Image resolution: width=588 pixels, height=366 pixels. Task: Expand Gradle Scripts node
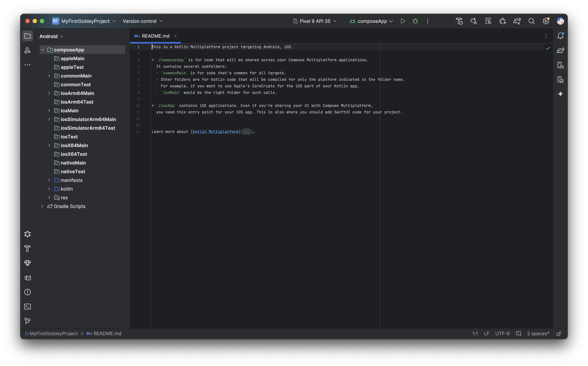[42, 206]
